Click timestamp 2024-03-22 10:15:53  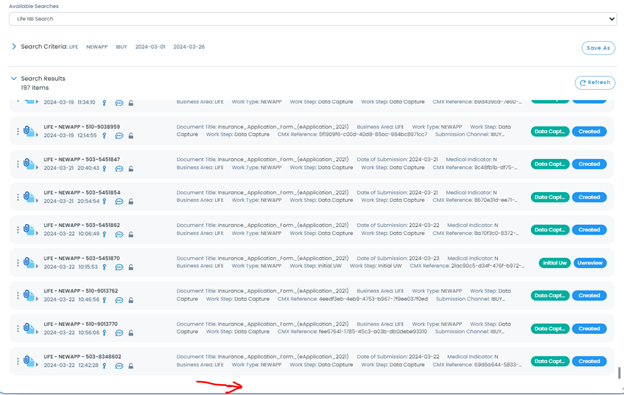tap(70, 267)
